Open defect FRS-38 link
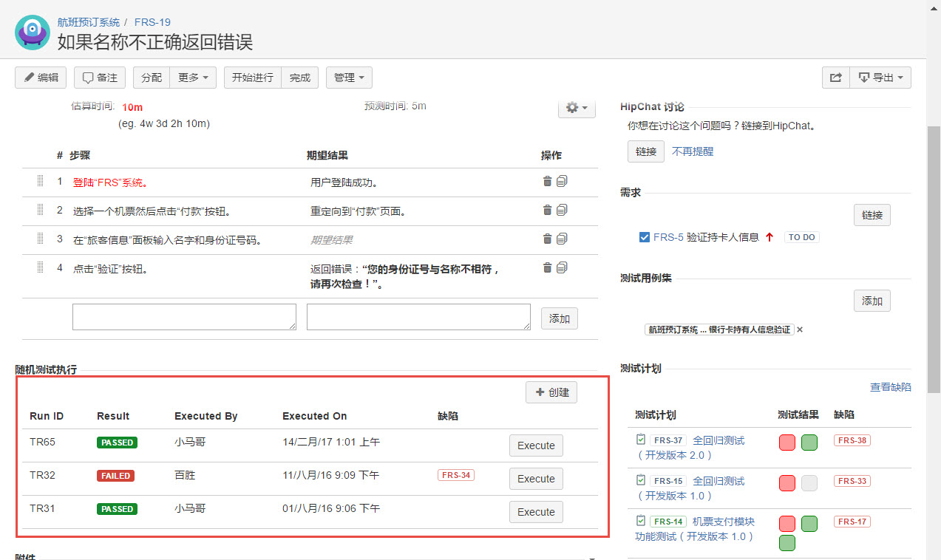 click(852, 440)
